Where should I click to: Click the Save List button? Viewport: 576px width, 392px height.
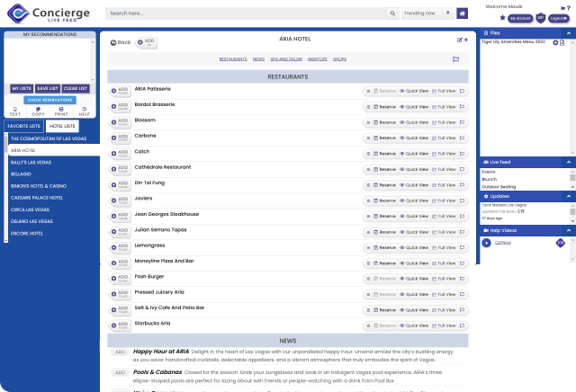[48, 88]
